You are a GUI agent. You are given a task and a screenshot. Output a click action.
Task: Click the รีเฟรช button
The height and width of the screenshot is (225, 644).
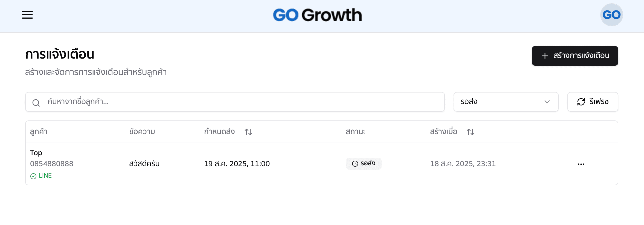coord(593,102)
